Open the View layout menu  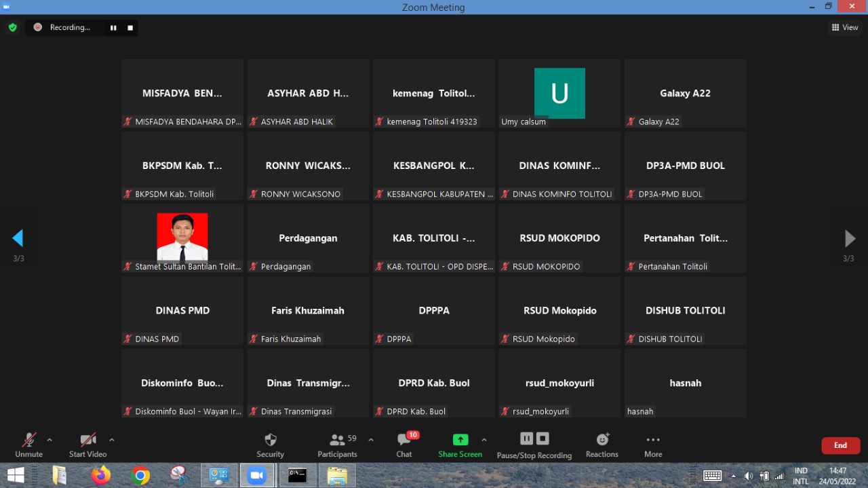845,28
